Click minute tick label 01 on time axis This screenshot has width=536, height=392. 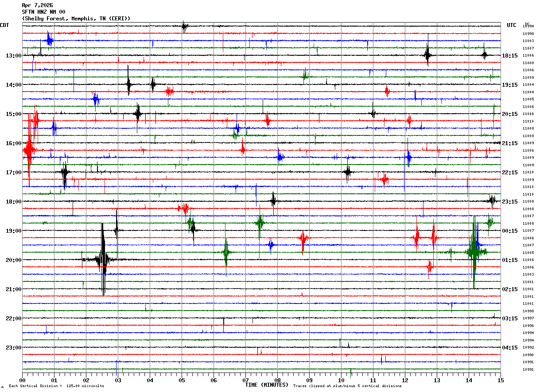pyautogui.click(x=54, y=380)
